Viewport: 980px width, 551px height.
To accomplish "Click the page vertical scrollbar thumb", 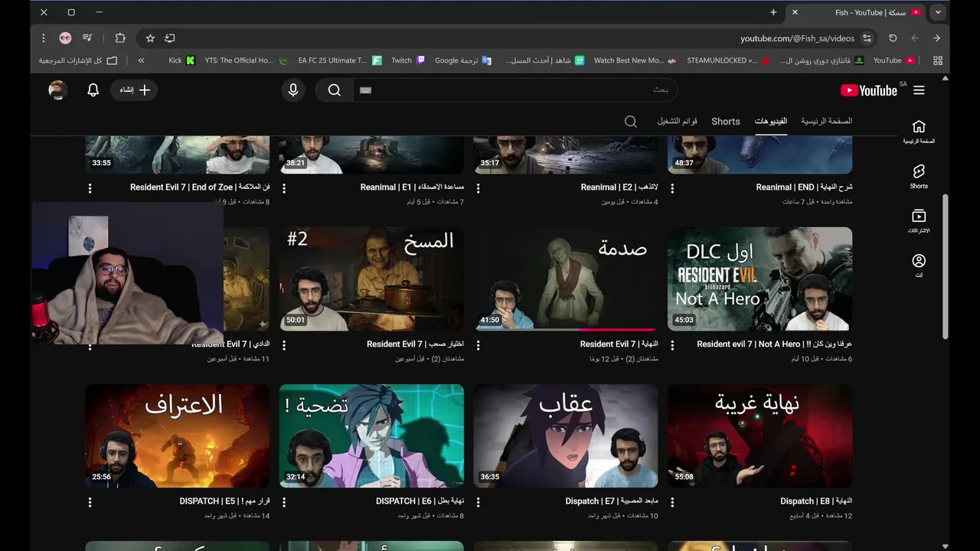I will [946, 265].
